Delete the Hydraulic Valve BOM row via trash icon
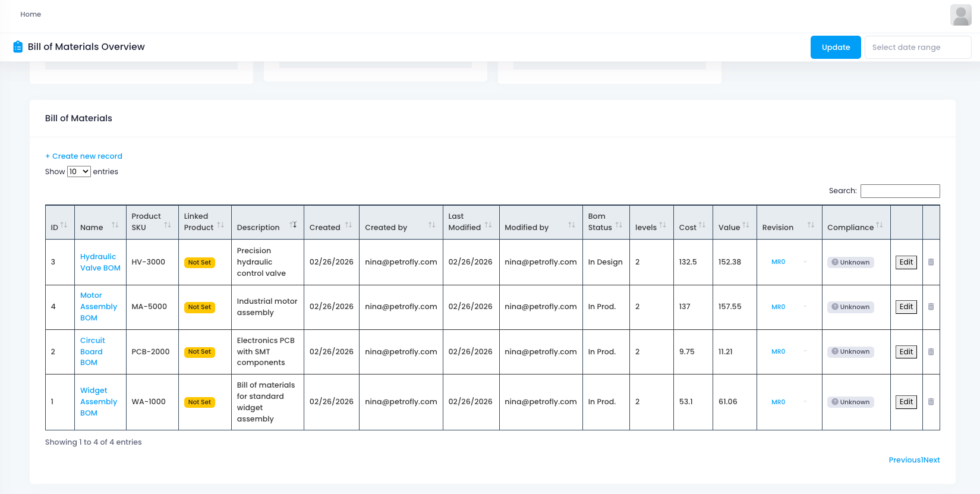 [931, 262]
